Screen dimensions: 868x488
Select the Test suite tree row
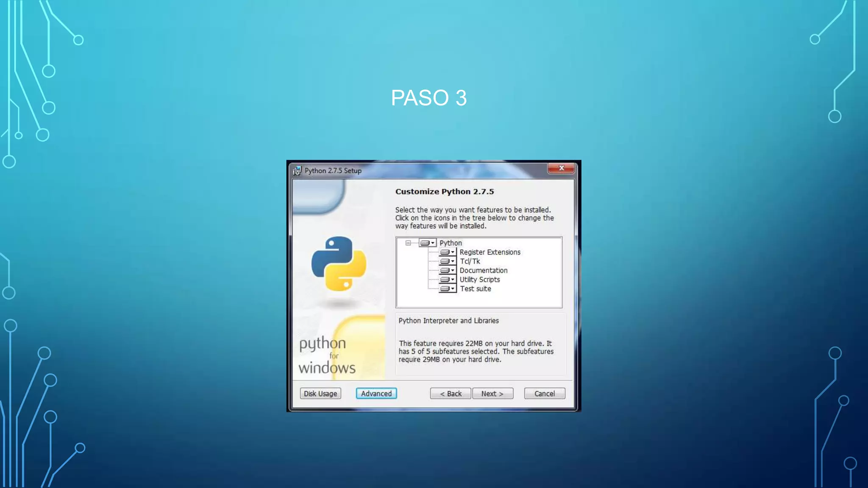pos(476,289)
